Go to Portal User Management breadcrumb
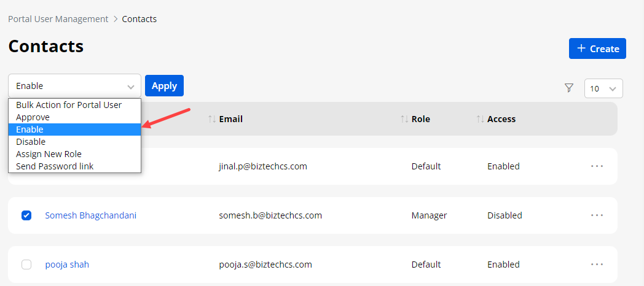644x286 pixels. [58, 19]
